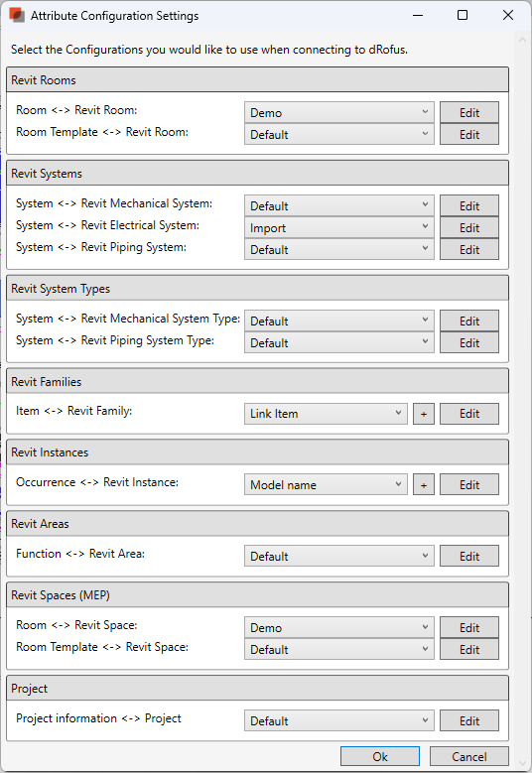This screenshot has height=773, width=532.
Task: Open the Room <-> Revit Room dropdown
Action: click(x=339, y=113)
